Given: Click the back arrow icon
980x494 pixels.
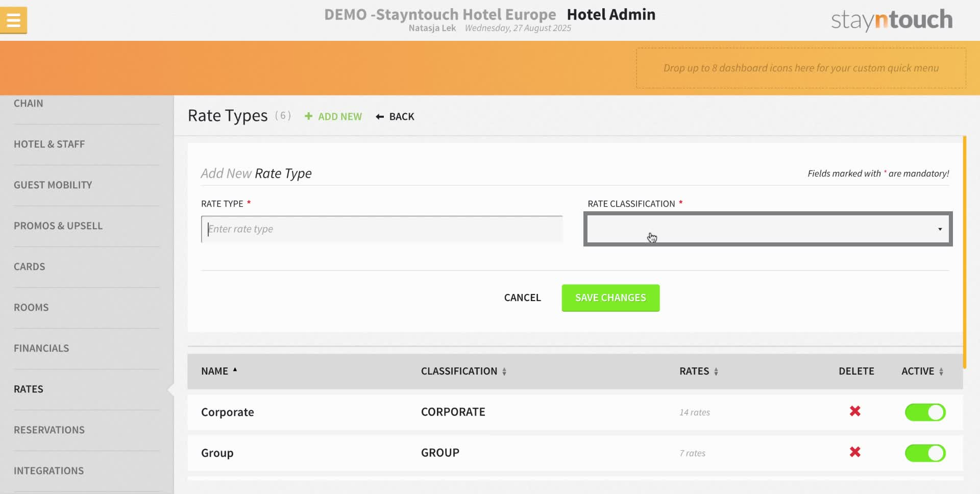Looking at the screenshot, I should [x=380, y=117].
